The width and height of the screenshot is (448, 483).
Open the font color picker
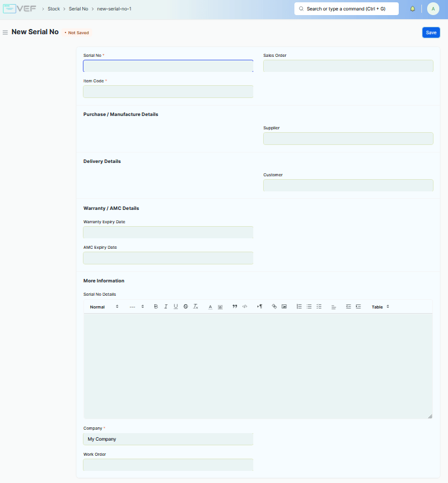pos(210,307)
